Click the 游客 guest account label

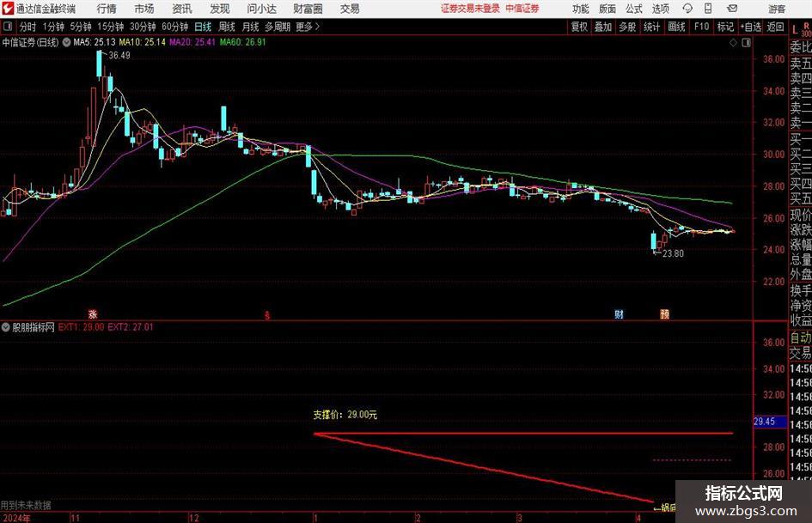[x=777, y=9]
